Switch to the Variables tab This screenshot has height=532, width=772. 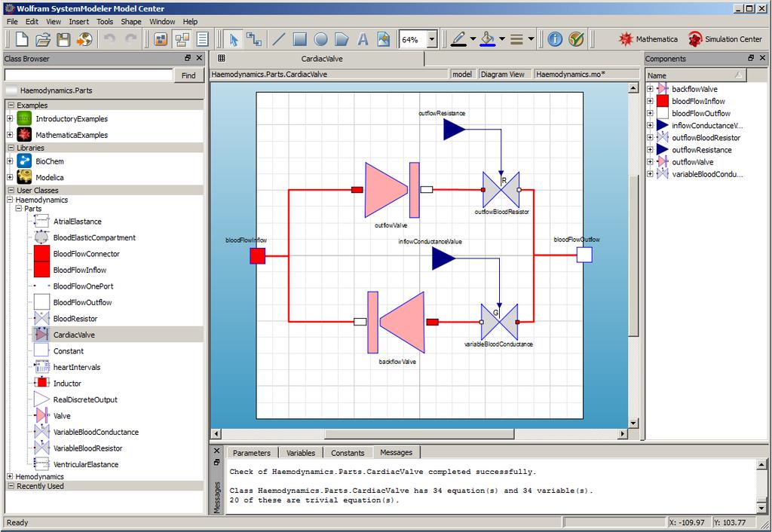click(x=301, y=453)
